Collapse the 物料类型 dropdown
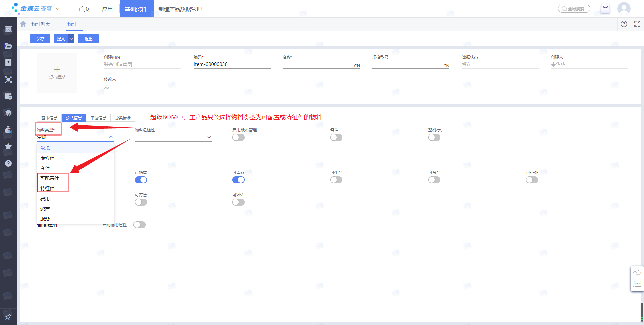 pos(111,137)
